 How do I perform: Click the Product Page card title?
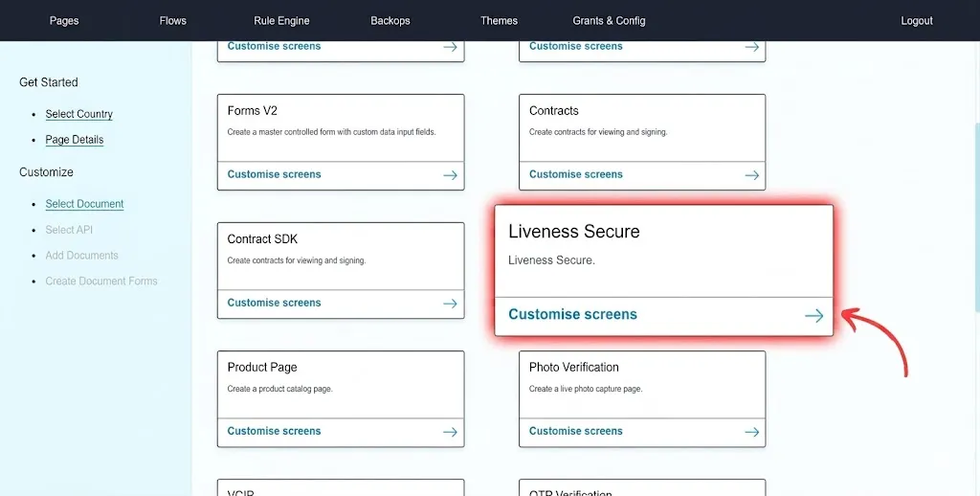click(x=262, y=367)
